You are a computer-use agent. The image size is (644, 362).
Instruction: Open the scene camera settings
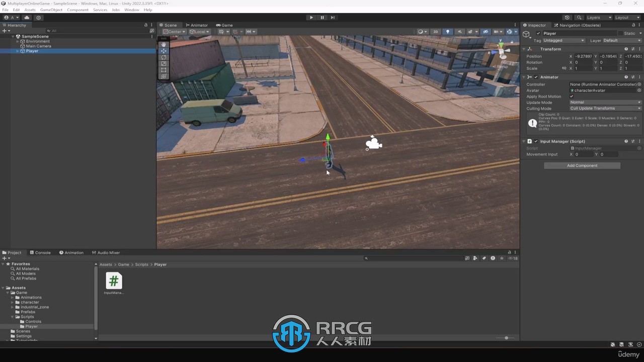click(x=498, y=32)
